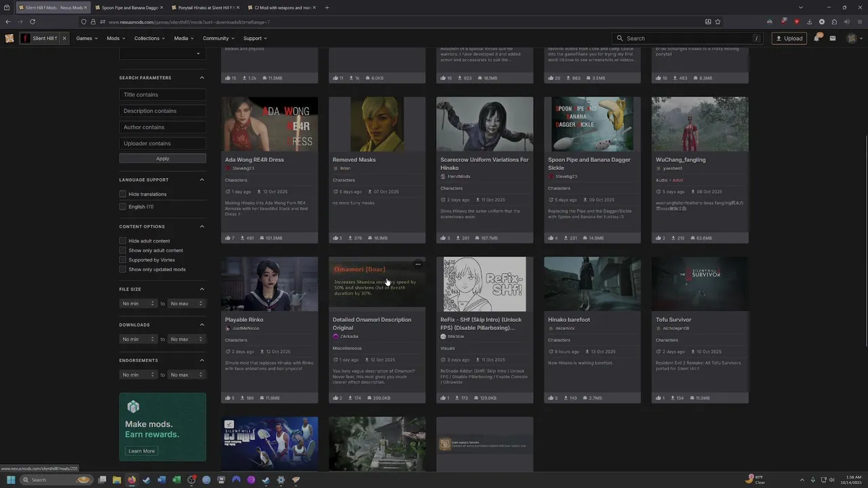Click the Make mods box logo icon

(133, 407)
